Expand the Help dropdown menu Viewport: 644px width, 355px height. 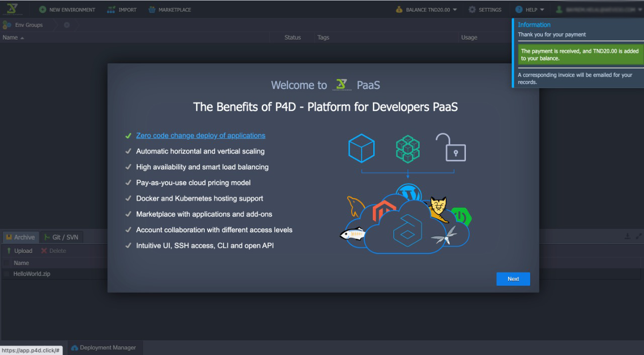[x=530, y=10]
